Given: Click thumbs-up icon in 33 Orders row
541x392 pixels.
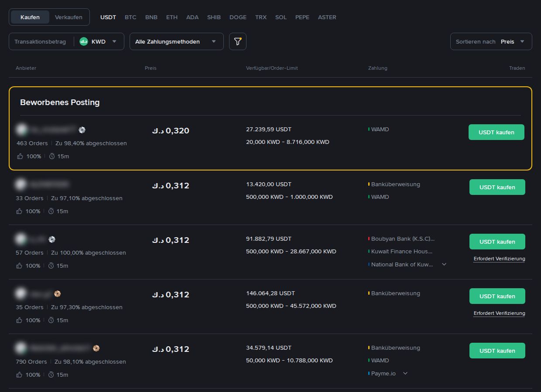Looking at the screenshot, I should [20, 211].
